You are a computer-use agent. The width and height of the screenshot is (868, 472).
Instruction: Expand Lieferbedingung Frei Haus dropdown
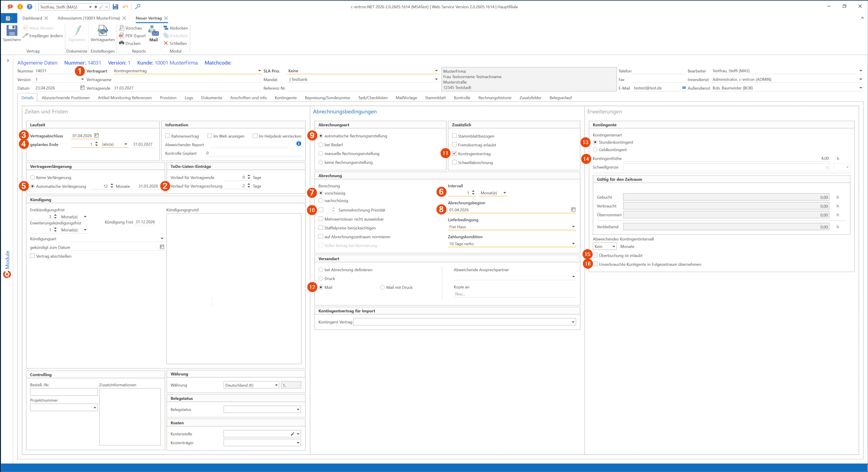[x=573, y=227]
